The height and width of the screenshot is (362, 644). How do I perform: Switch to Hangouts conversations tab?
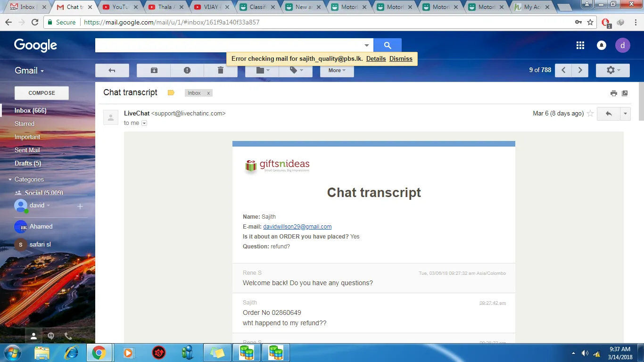tap(51, 336)
